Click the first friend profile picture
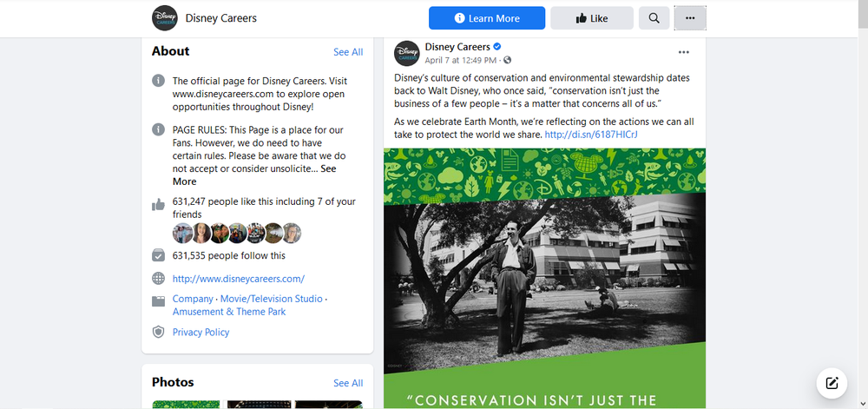 (182, 234)
